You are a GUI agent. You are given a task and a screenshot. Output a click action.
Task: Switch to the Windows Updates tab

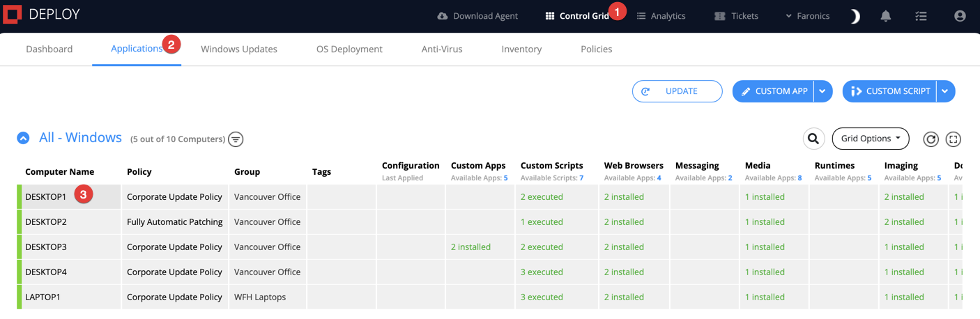(x=239, y=49)
